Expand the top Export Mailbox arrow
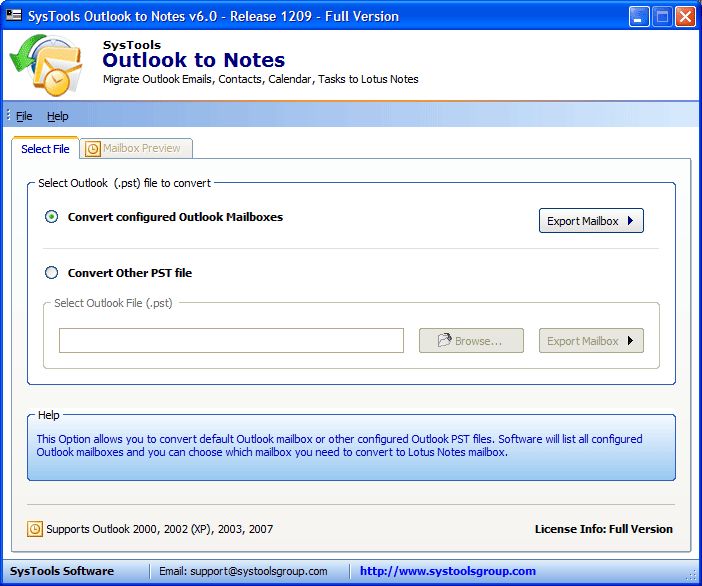Image resolution: width=702 pixels, height=586 pixels. point(630,221)
